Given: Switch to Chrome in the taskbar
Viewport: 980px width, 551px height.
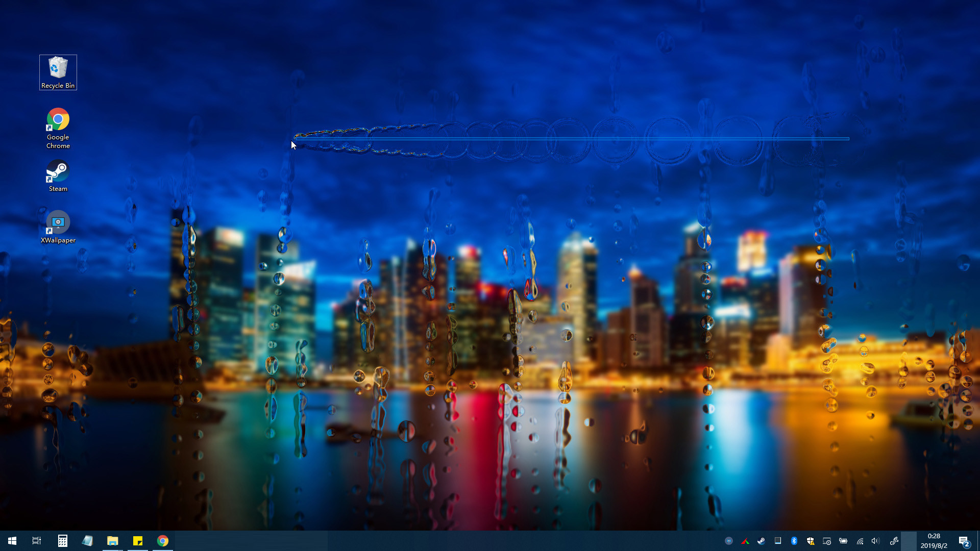Looking at the screenshot, I should tap(163, 541).
